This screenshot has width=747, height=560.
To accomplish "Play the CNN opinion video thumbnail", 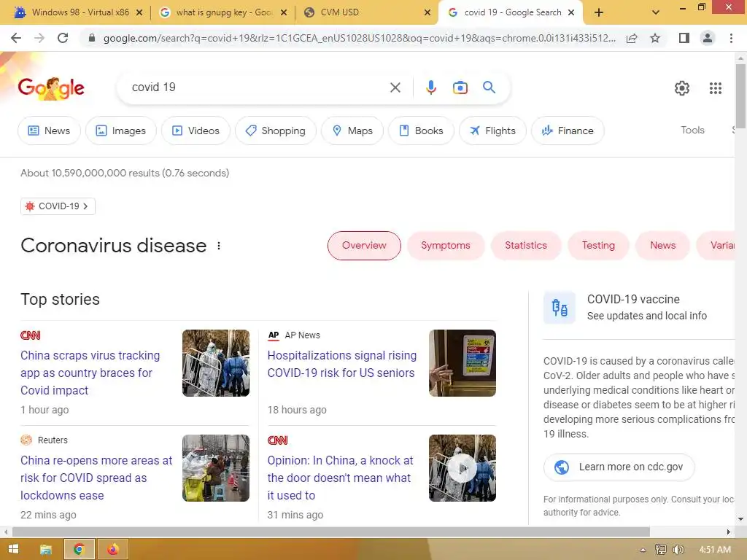I will click(462, 468).
